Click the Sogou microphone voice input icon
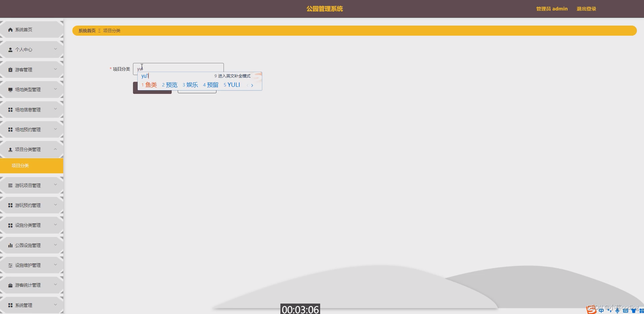644x314 pixels. pyautogui.click(x=617, y=310)
